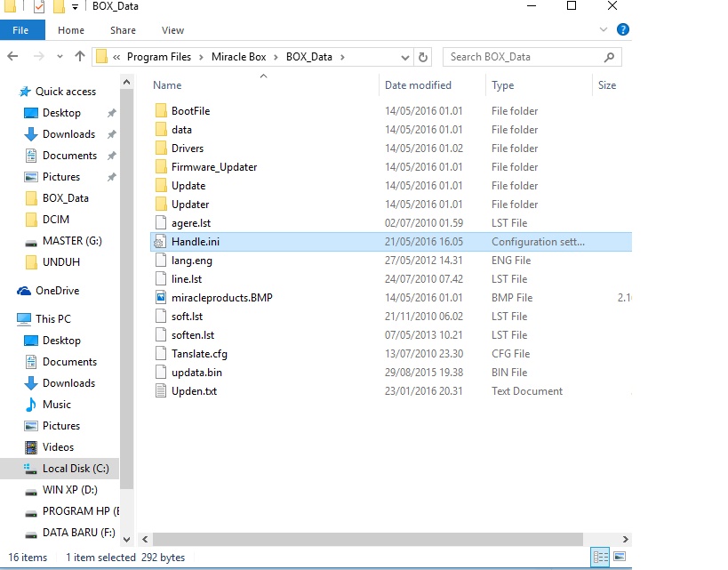Open the File menu
This screenshot has width=728, height=570.
(22, 29)
